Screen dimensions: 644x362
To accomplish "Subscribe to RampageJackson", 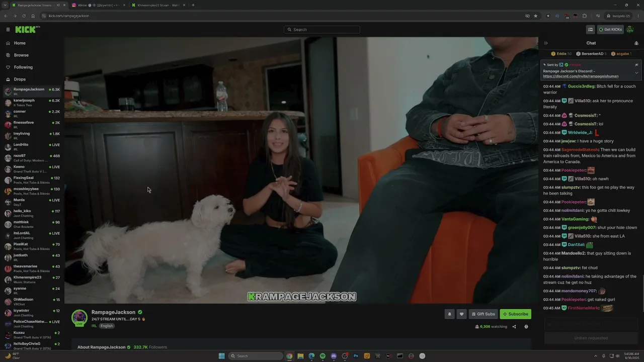I will [x=515, y=314].
